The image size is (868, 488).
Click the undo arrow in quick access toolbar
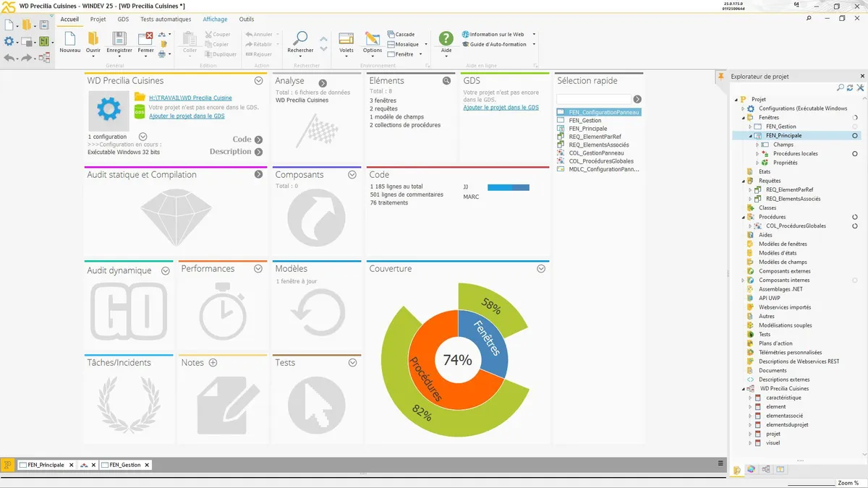tap(9, 58)
